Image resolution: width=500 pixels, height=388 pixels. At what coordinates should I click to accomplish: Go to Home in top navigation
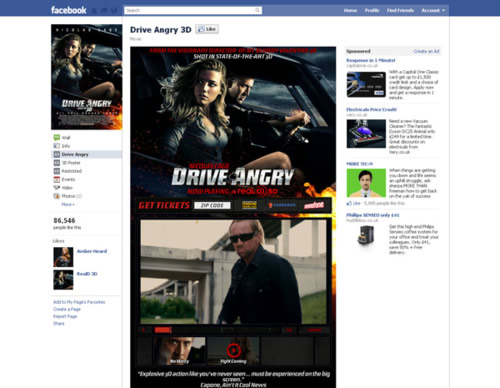(350, 10)
